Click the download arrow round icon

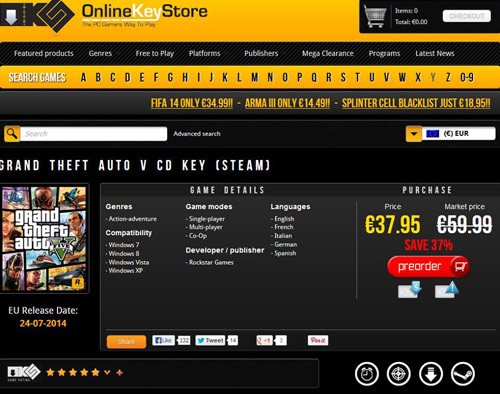point(431,374)
